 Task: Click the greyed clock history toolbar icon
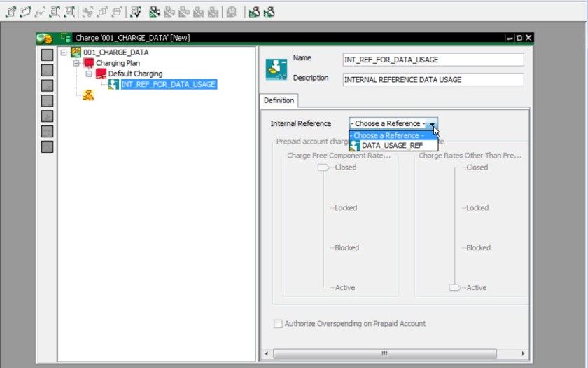point(232,12)
